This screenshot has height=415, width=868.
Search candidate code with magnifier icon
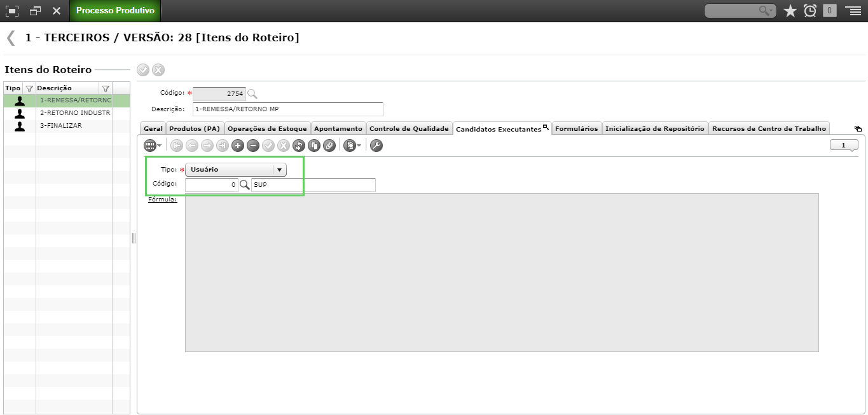245,185
